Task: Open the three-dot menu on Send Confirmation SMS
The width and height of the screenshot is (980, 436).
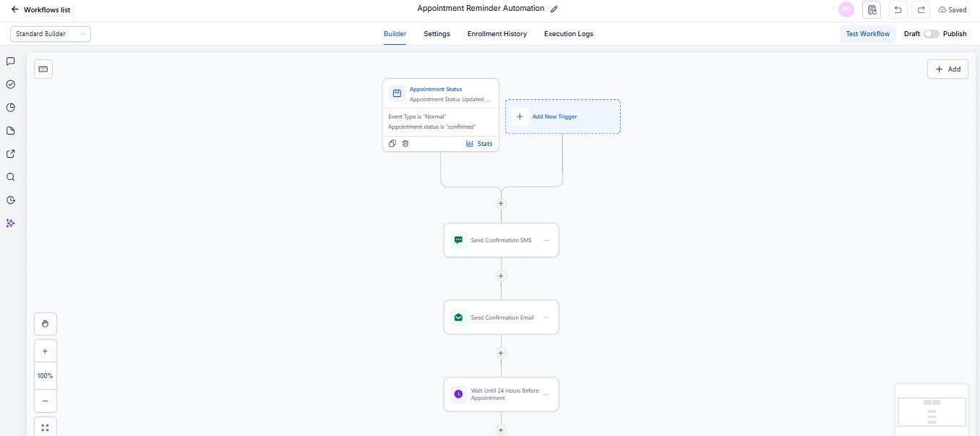Action: click(546, 240)
